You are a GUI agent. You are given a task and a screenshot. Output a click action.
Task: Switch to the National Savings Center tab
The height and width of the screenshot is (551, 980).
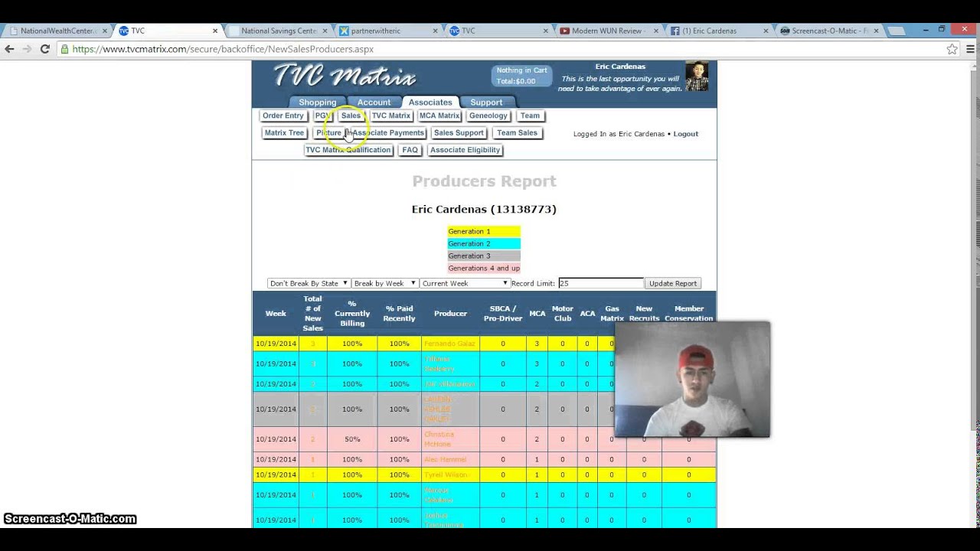click(x=278, y=31)
